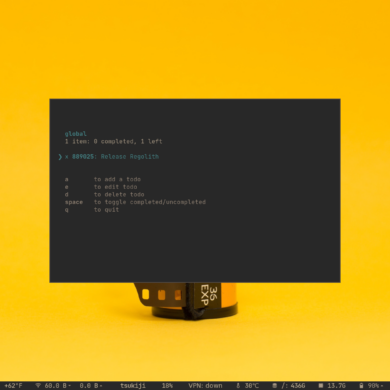Click the 'to toggle completed/uncompleted' help line

[150, 202]
